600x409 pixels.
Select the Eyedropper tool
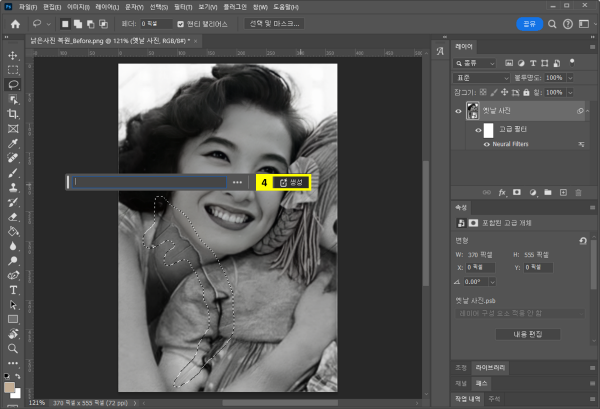click(13, 143)
